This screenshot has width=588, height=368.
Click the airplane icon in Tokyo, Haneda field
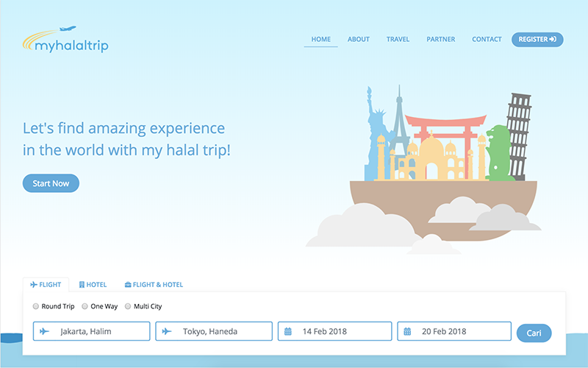(x=167, y=331)
